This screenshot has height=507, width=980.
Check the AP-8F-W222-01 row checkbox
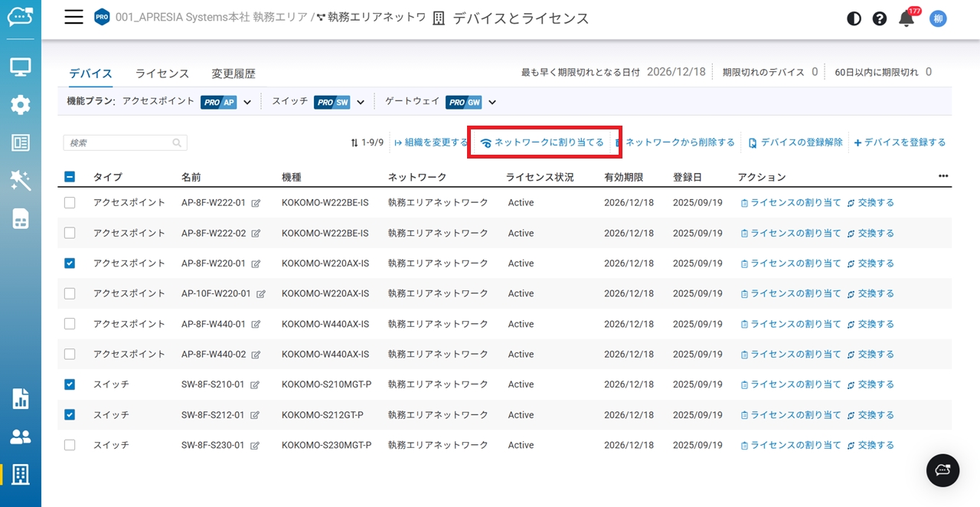click(x=70, y=203)
